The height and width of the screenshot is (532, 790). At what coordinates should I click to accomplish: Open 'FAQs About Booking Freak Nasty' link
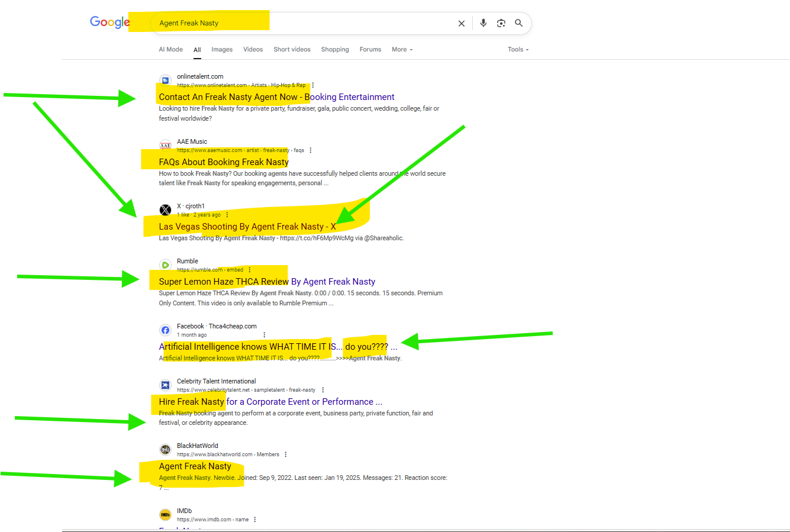pos(224,162)
